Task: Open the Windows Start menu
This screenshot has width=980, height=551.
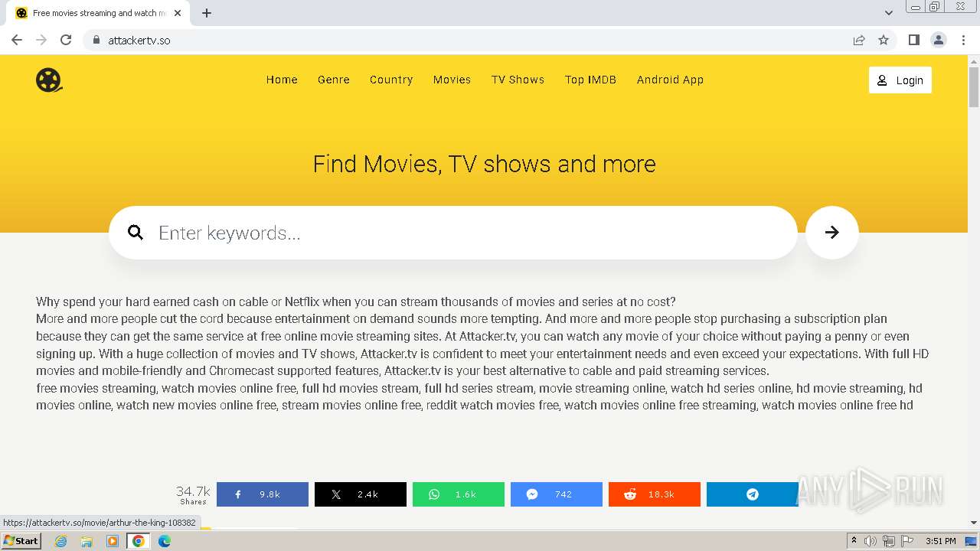Action: pyautogui.click(x=21, y=541)
